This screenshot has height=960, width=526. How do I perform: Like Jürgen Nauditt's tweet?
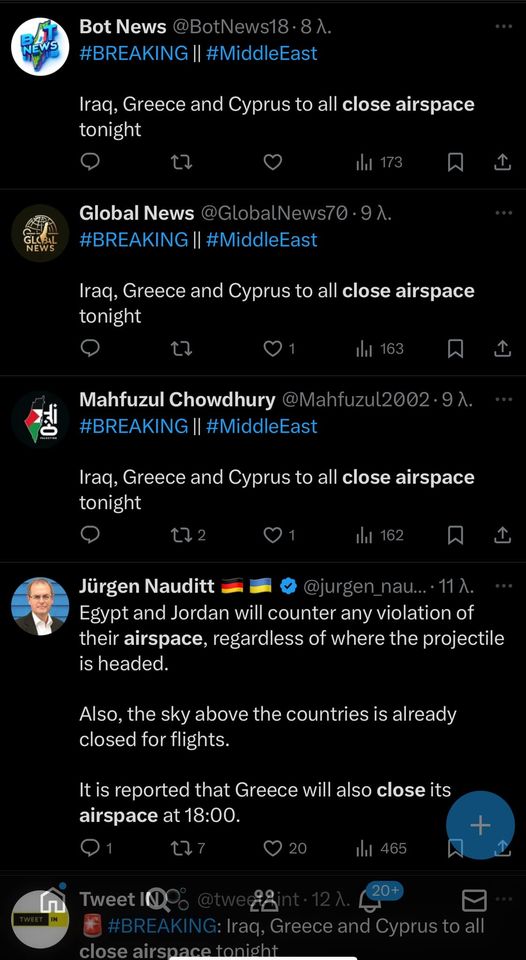(x=285, y=849)
